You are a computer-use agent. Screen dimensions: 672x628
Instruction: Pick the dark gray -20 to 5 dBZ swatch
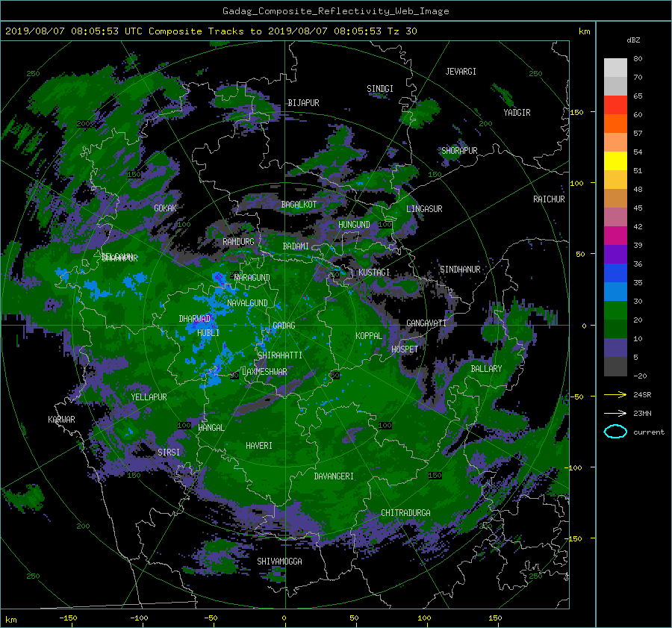(615, 367)
